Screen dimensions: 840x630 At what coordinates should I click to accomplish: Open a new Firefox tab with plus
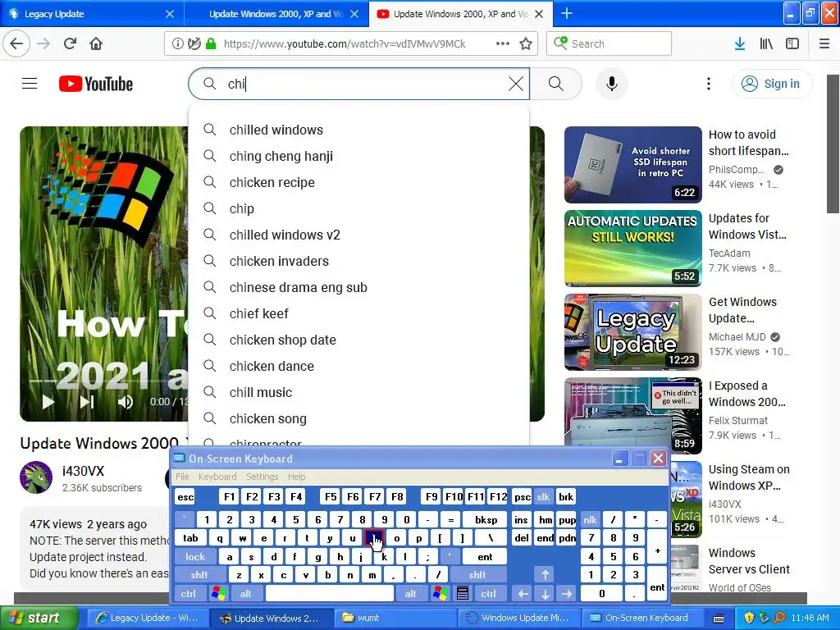click(566, 13)
